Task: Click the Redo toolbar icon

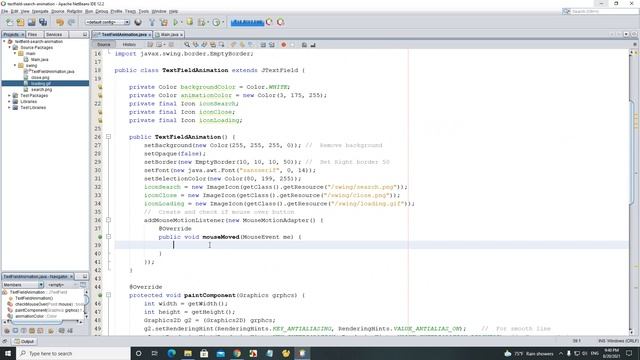Action: tap(71, 22)
